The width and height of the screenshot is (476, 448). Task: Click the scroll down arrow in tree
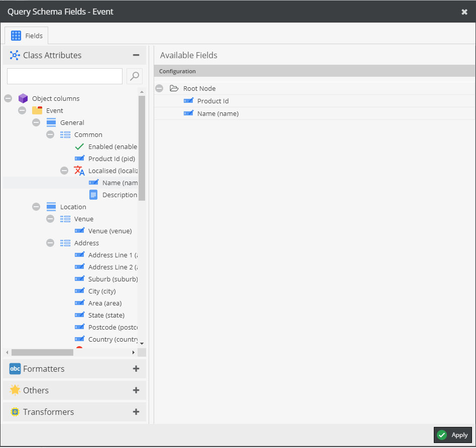[142, 344]
